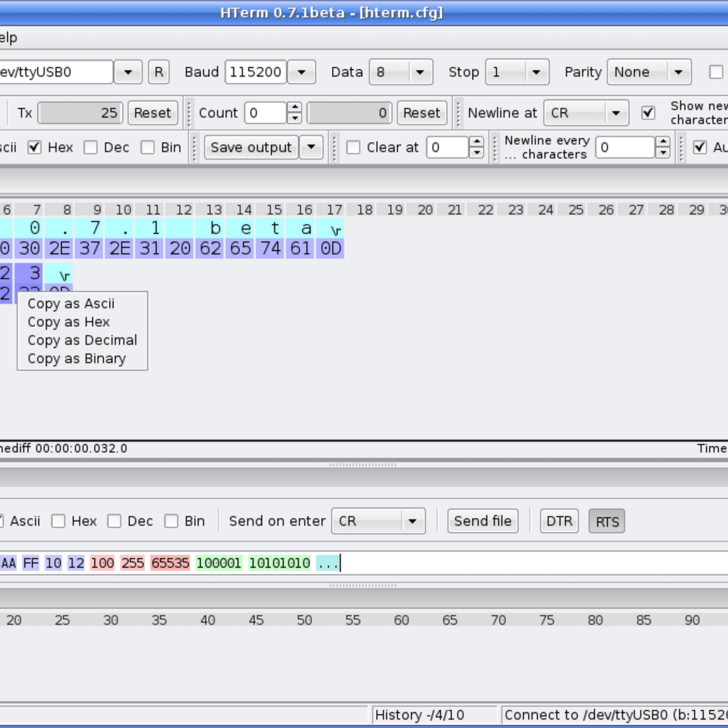Open the Parity dropdown

649,72
